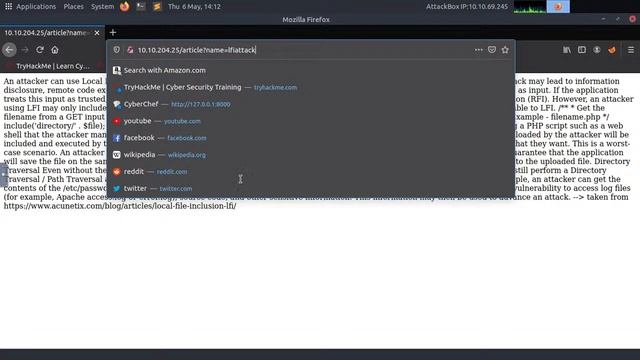Select wikipedia suggestion
Viewport: 640px width, 360px height.
[x=311, y=155]
